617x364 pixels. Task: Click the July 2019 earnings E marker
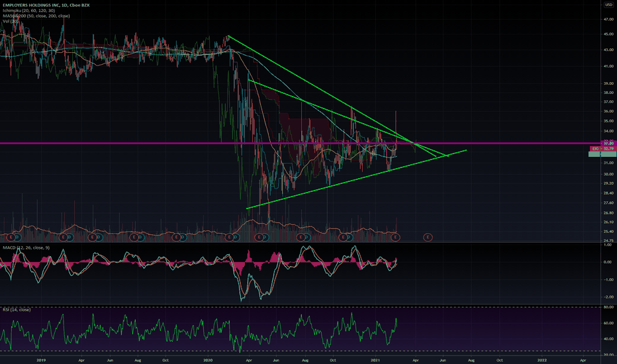click(x=134, y=238)
